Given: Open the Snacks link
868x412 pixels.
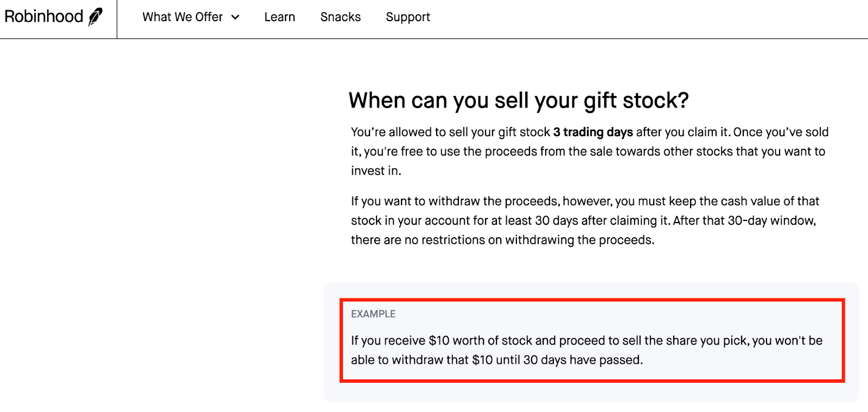Looking at the screenshot, I should (340, 17).
